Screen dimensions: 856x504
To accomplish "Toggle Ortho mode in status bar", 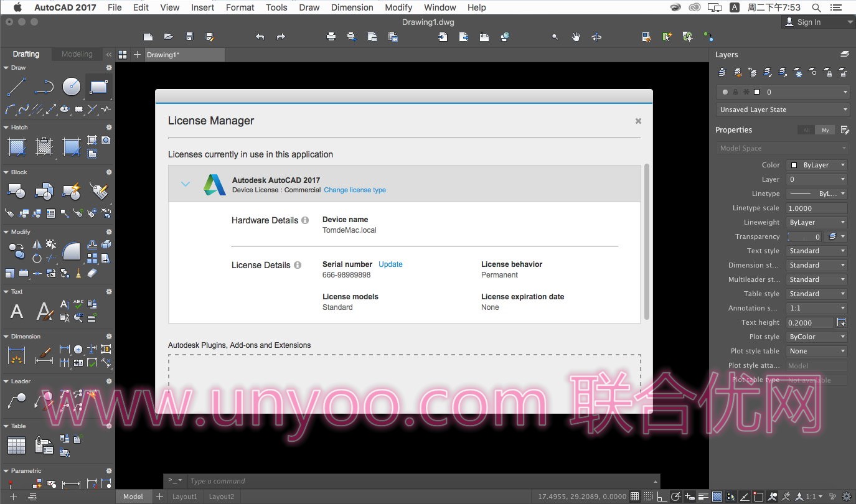I will (x=662, y=497).
